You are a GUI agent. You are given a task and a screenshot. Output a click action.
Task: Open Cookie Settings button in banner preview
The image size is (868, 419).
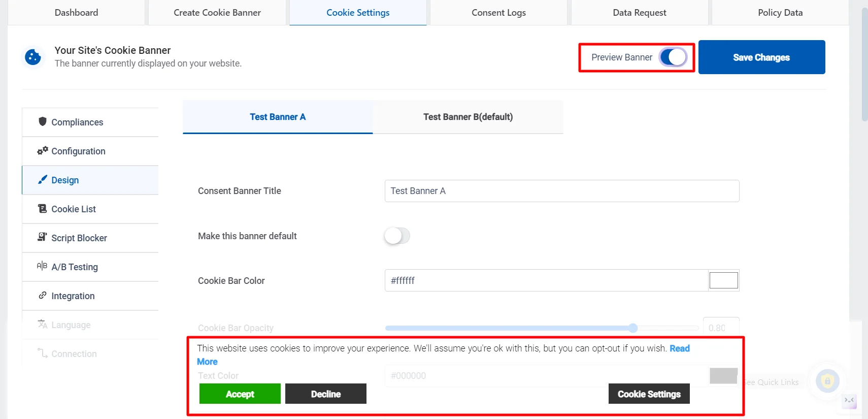[x=649, y=394]
